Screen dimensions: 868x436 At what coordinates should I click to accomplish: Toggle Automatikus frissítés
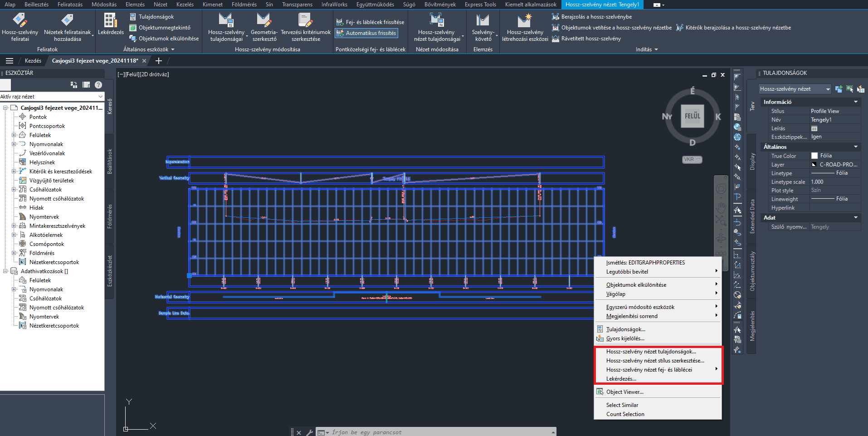(x=366, y=33)
